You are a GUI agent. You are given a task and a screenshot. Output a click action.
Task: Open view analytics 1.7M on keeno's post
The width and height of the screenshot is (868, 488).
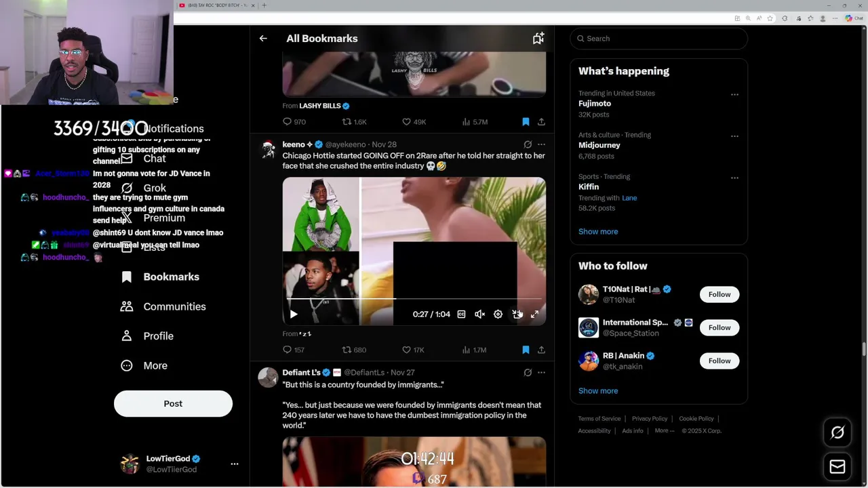point(474,350)
